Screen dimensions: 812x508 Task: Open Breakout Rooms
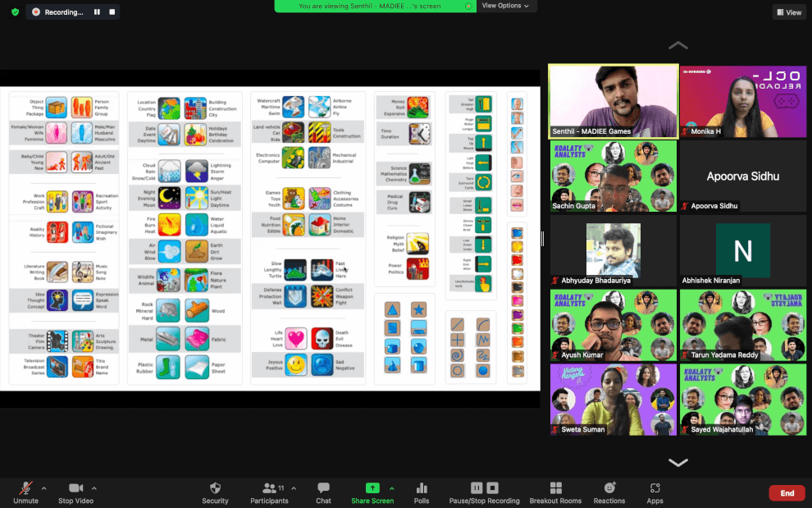tap(555, 492)
